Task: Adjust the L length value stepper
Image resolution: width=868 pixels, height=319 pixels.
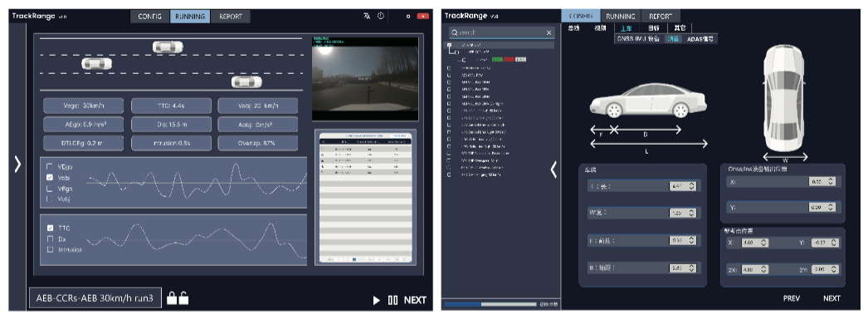Action: point(691,187)
